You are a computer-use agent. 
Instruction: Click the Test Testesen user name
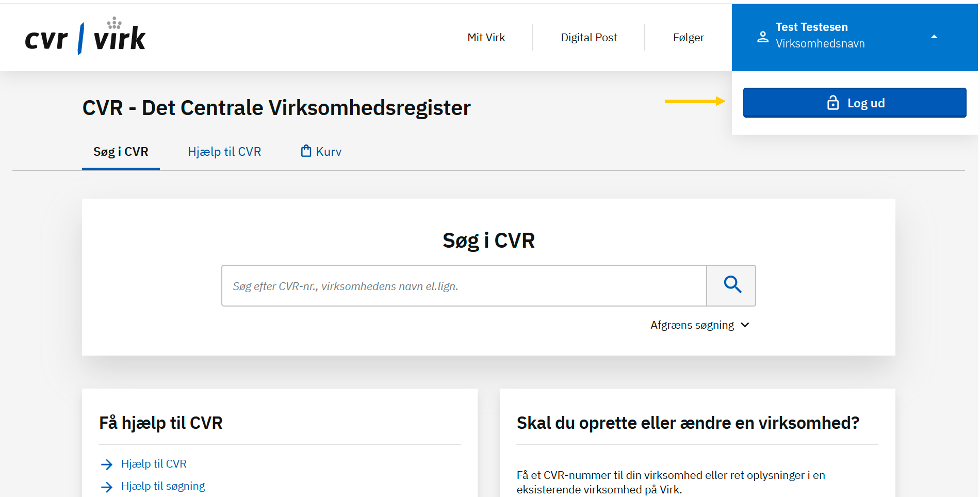coord(812,27)
